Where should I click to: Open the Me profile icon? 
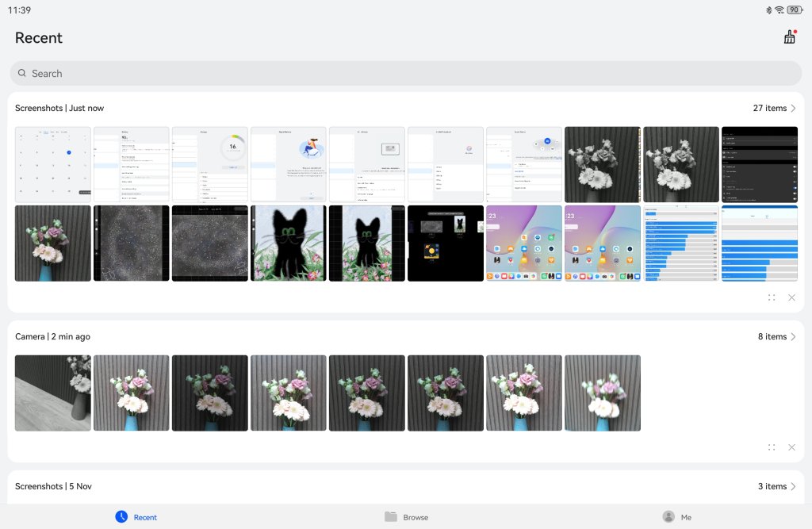[x=668, y=516]
